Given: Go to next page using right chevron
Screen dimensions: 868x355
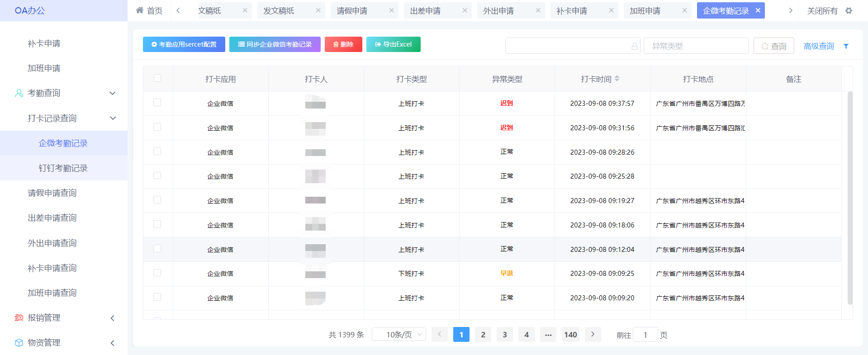Looking at the screenshot, I should pyautogui.click(x=593, y=335).
